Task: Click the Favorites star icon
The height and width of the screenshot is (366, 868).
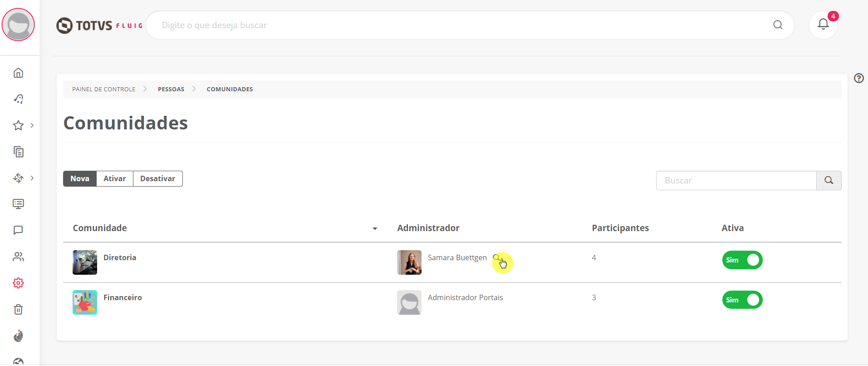Action: point(18,125)
